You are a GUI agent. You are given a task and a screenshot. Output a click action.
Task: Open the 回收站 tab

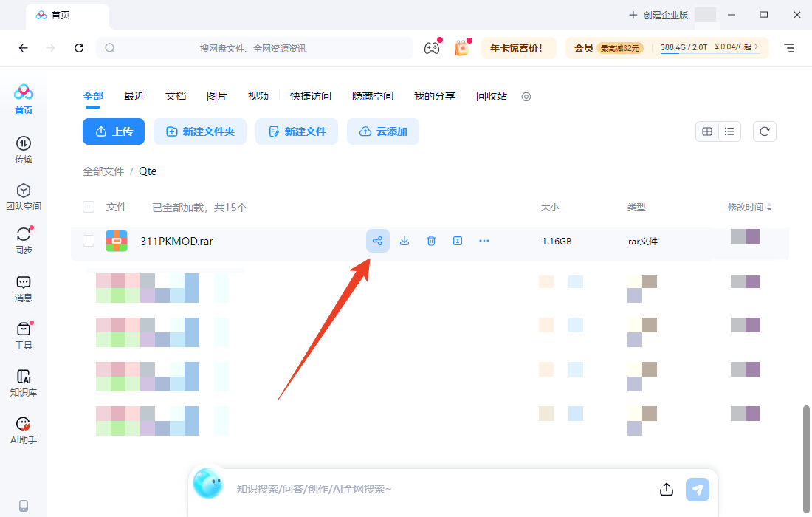[x=492, y=96]
